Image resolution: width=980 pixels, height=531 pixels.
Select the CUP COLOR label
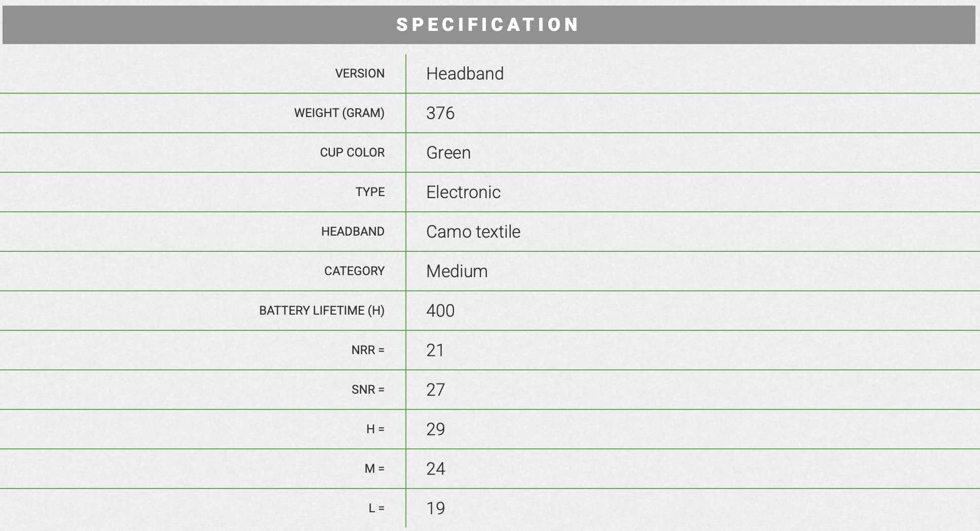(x=352, y=153)
